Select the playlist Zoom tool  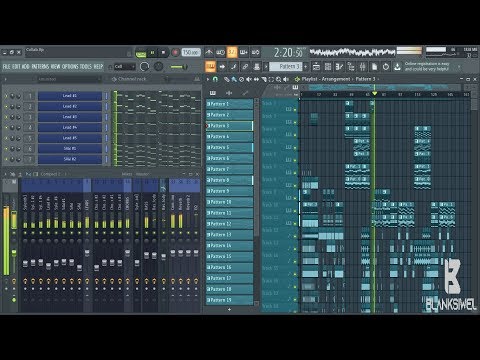point(278,79)
